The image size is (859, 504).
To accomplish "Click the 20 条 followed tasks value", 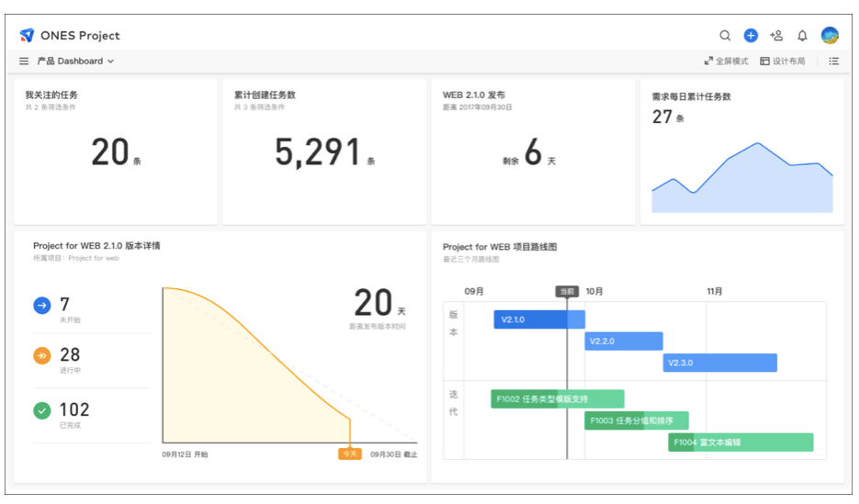I will tap(116, 152).
